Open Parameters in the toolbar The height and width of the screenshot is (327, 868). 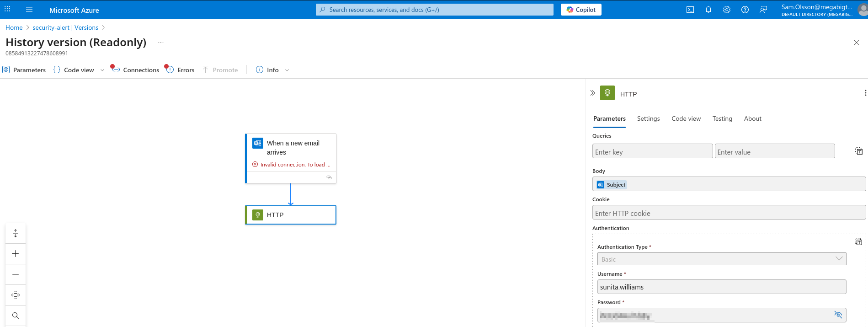coord(24,70)
